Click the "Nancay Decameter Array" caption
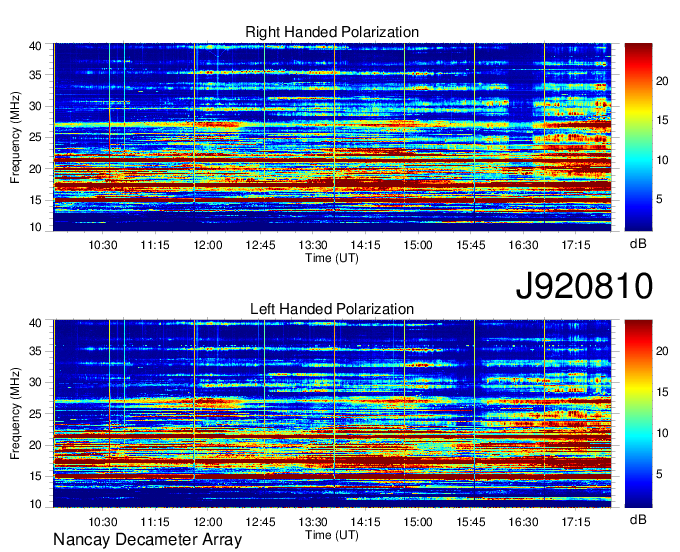Image resolution: width=680 pixels, height=552 pixels. pos(147,540)
